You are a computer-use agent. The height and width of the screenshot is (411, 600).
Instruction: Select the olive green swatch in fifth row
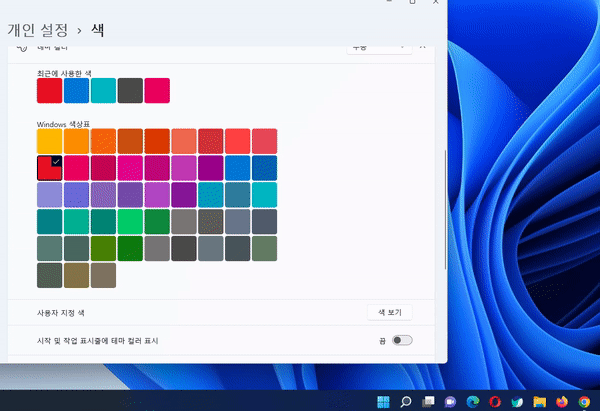click(x=103, y=248)
